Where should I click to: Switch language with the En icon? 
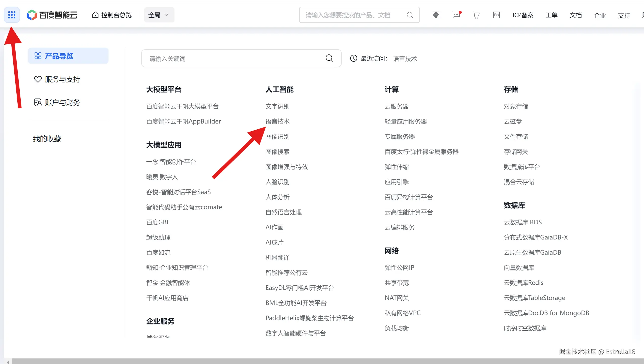pyautogui.click(x=496, y=15)
